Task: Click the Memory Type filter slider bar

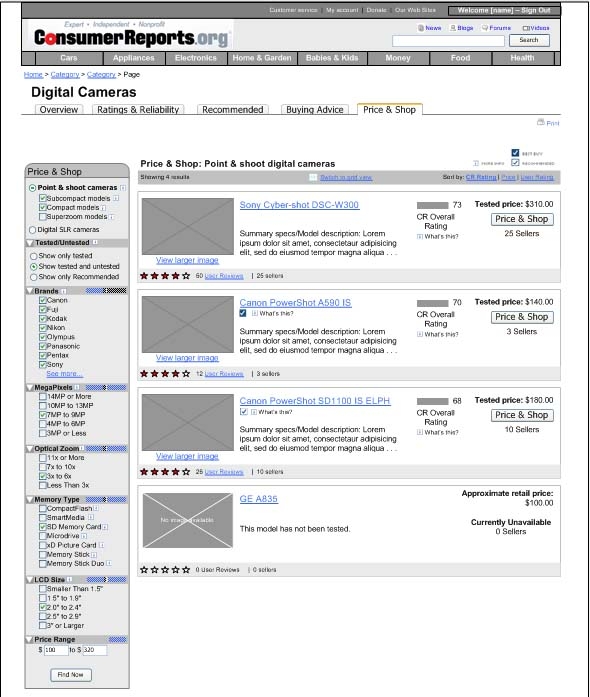Action: click(x=106, y=500)
